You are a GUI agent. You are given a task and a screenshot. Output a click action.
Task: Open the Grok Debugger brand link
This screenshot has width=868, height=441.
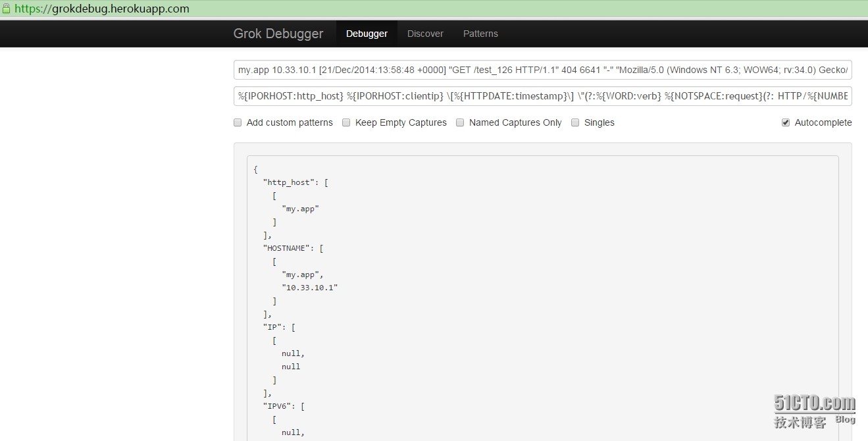tap(278, 34)
